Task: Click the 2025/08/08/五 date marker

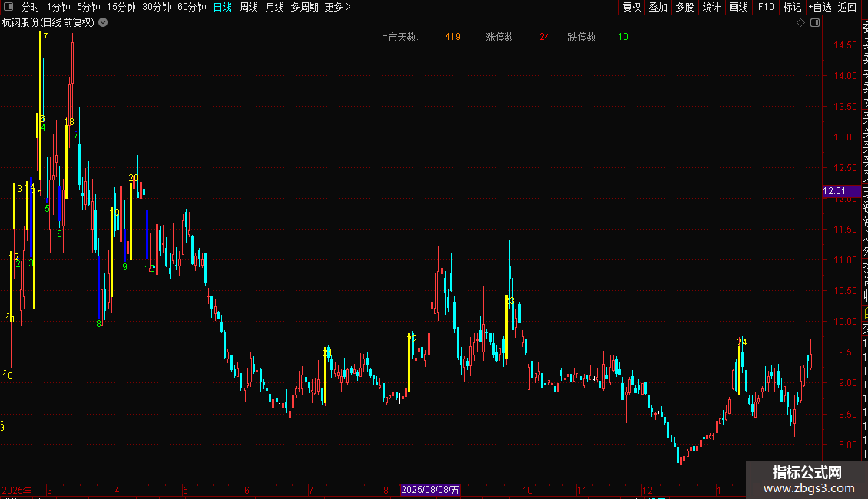Action: (430, 490)
